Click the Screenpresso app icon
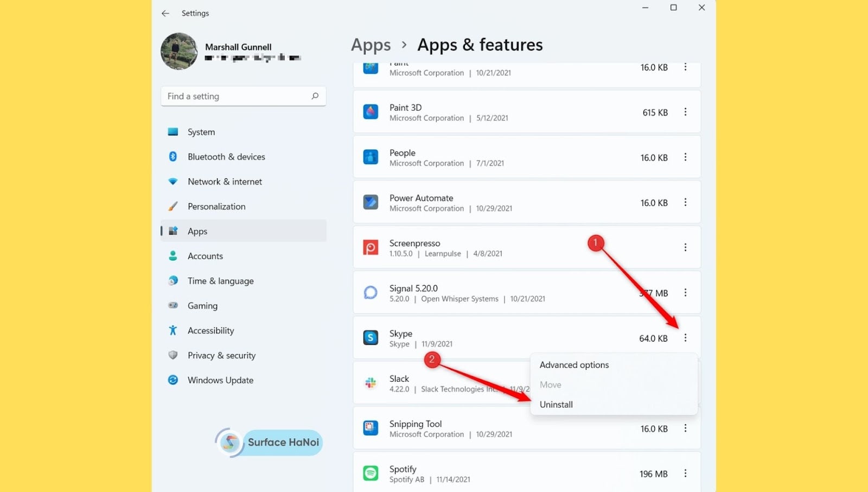 pyautogui.click(x=371, y=248)
